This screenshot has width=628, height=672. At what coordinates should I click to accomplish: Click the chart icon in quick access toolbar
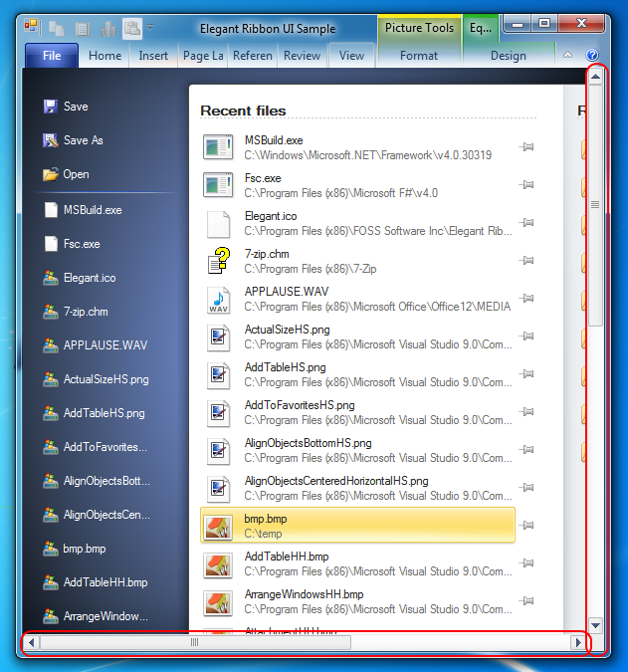click(x=107, y=29)
